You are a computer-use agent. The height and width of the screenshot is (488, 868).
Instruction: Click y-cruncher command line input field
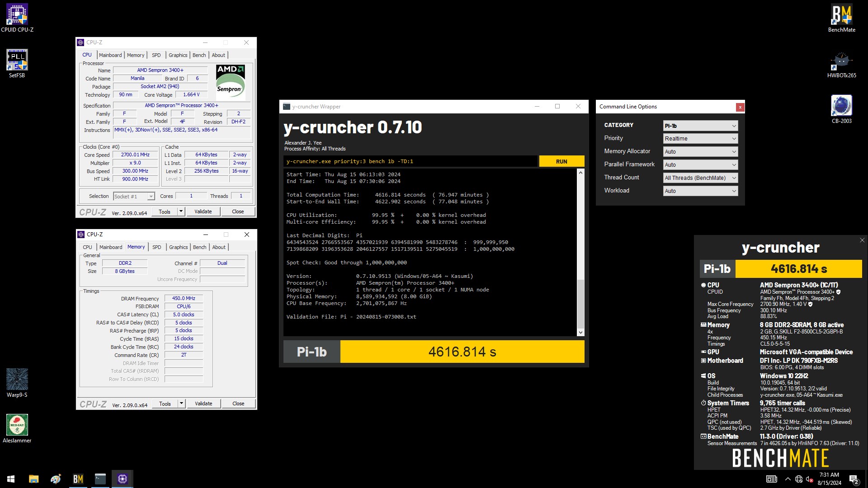pyautogui.click(x=410, y=161)
